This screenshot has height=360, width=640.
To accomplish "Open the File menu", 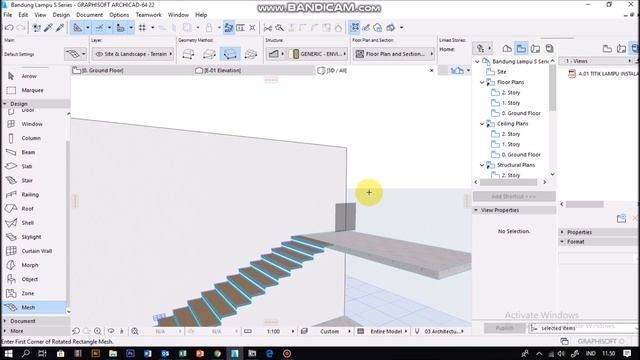I will (x=7, y=15).
